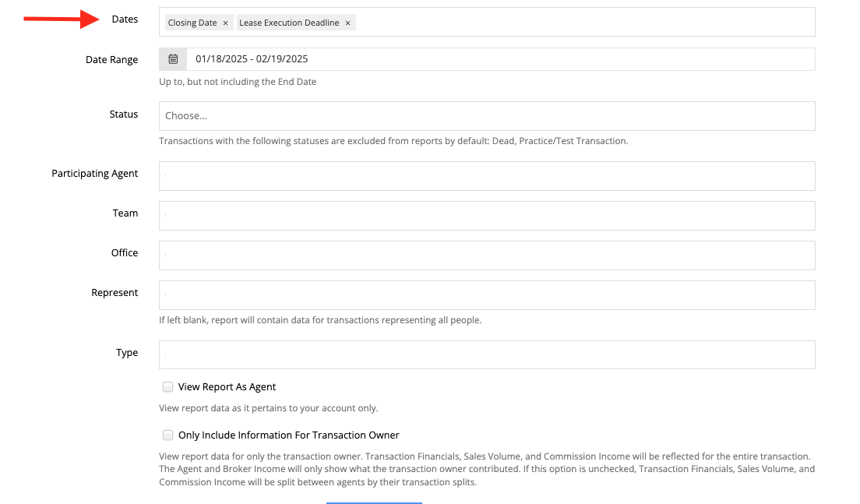The image size is (860, 504).
Task: Click the View Report As Agent label
Action: (x=227, y=387)
